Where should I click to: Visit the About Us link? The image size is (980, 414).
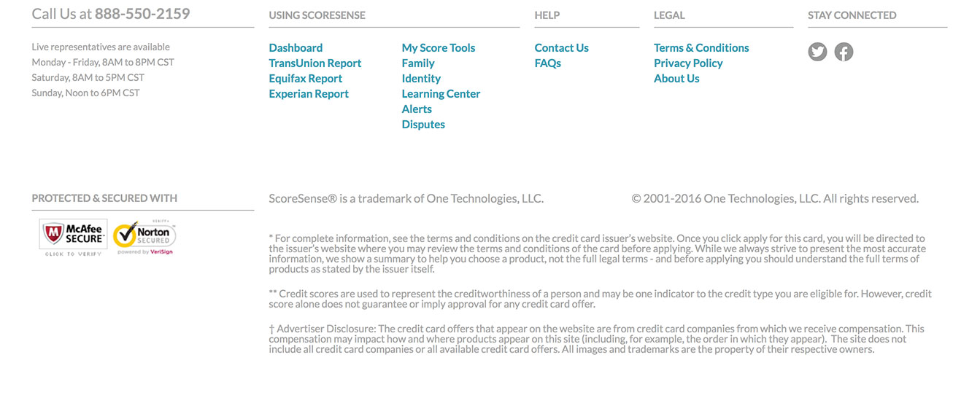pos(676,79)
